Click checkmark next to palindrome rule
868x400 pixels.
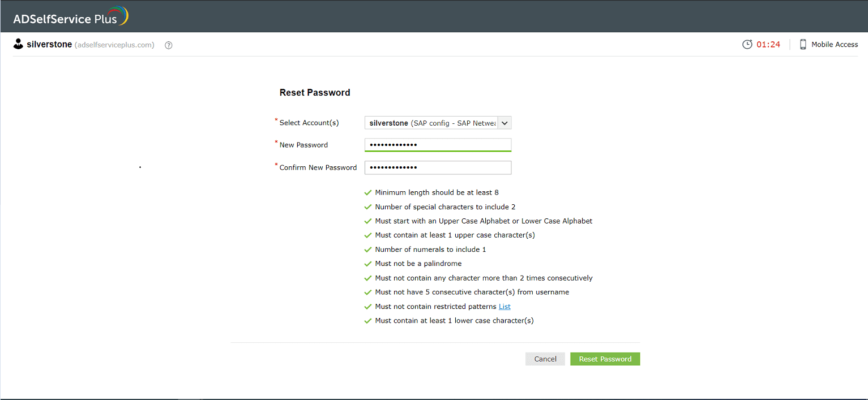368,264
